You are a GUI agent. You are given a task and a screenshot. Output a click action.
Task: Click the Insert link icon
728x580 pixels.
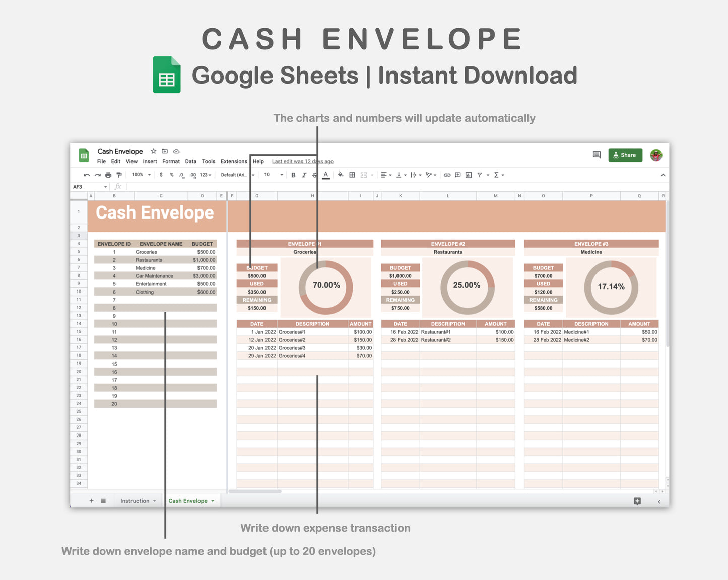447,175
